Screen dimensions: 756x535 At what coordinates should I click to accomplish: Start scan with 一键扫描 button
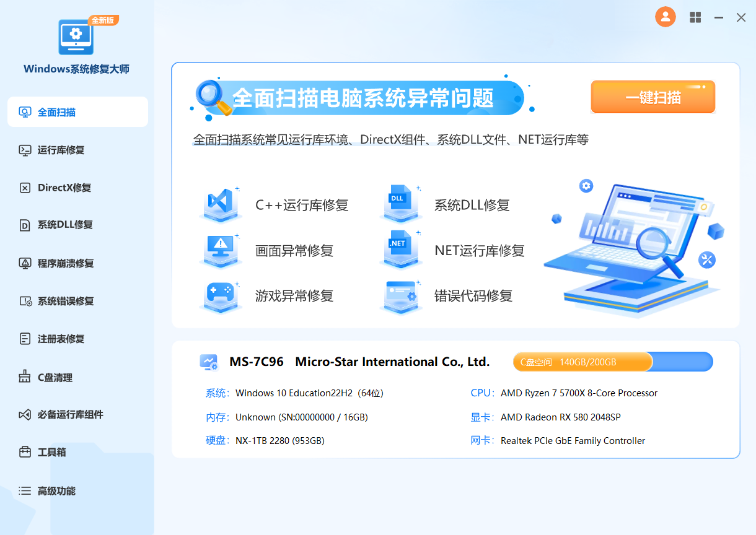653,97
